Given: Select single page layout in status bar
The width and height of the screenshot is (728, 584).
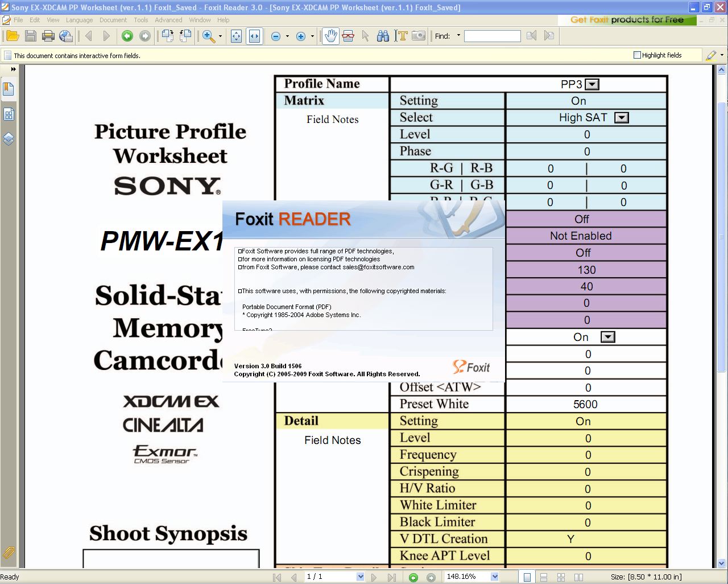Looking at the screenshot, I should click(x=527, y=577).
